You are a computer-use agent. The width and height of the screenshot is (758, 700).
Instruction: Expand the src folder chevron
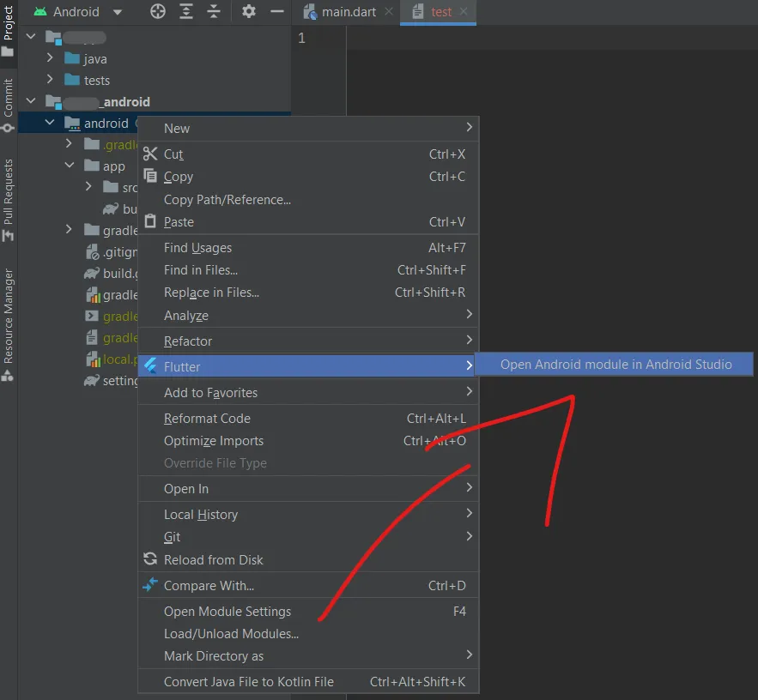click(x=88, y=186)
